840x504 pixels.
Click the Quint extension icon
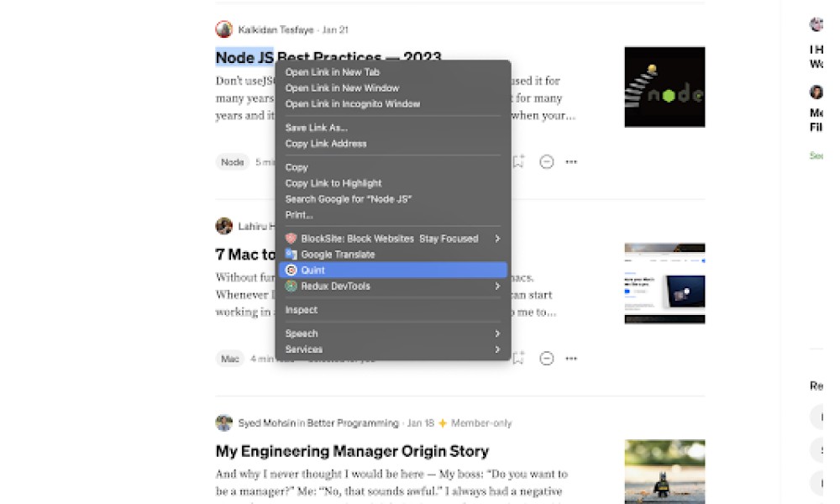291,270
